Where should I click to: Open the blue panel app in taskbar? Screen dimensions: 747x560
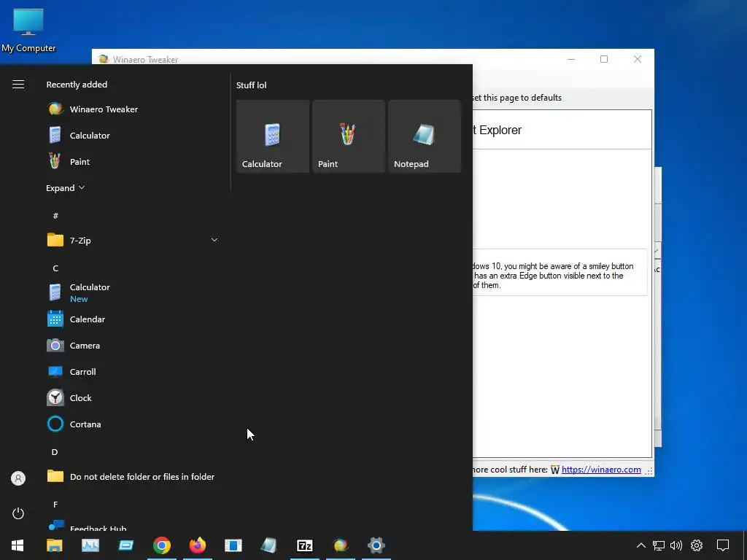(x=233, y=545)
